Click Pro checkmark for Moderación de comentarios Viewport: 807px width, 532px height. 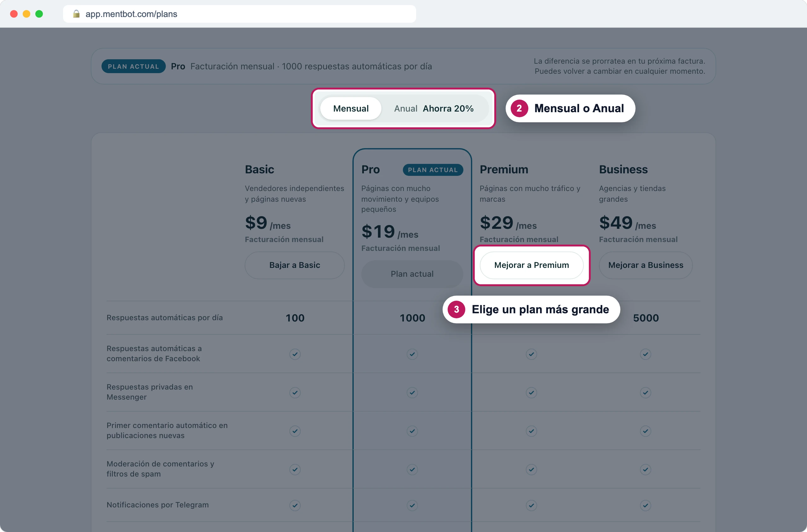tap(412, 470)
